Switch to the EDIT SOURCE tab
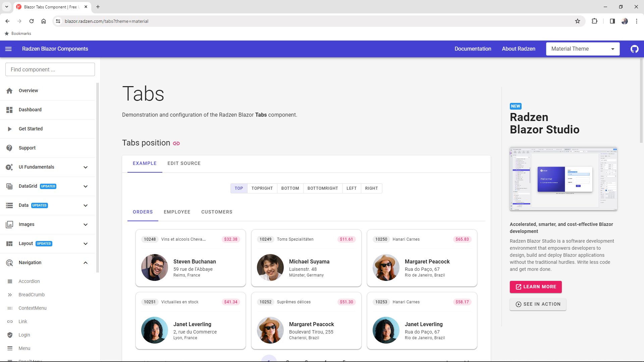Viewport: 644px width, 362px height. coord(184,163)
